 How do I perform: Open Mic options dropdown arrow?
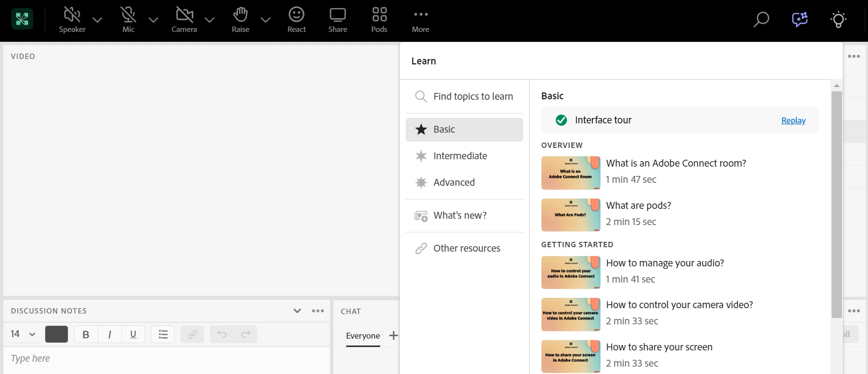coord(153,20)
